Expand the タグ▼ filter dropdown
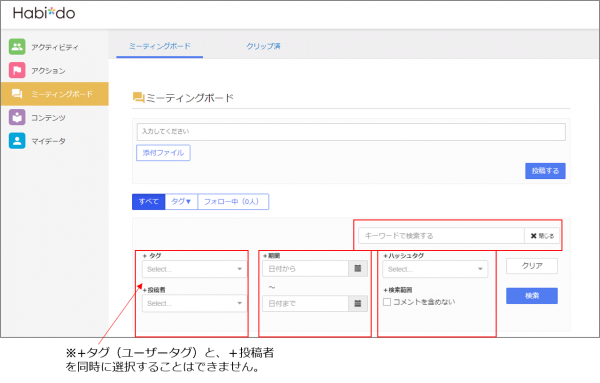 181,202
